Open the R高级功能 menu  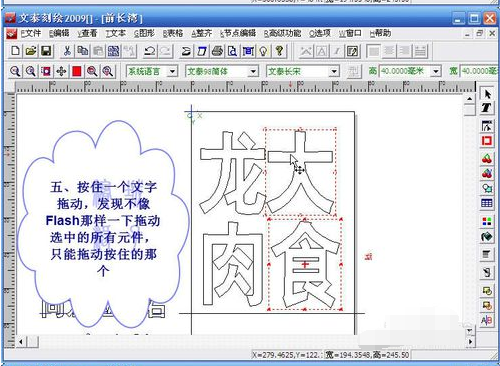pyautogui.click(x=282, y=33)
